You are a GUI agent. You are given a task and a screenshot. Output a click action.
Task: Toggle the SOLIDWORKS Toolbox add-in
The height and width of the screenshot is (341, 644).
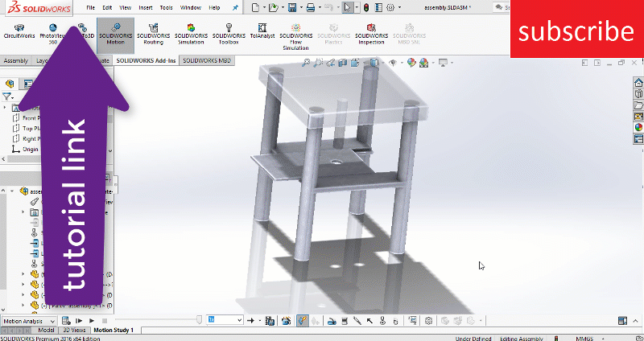coord(229,35)
